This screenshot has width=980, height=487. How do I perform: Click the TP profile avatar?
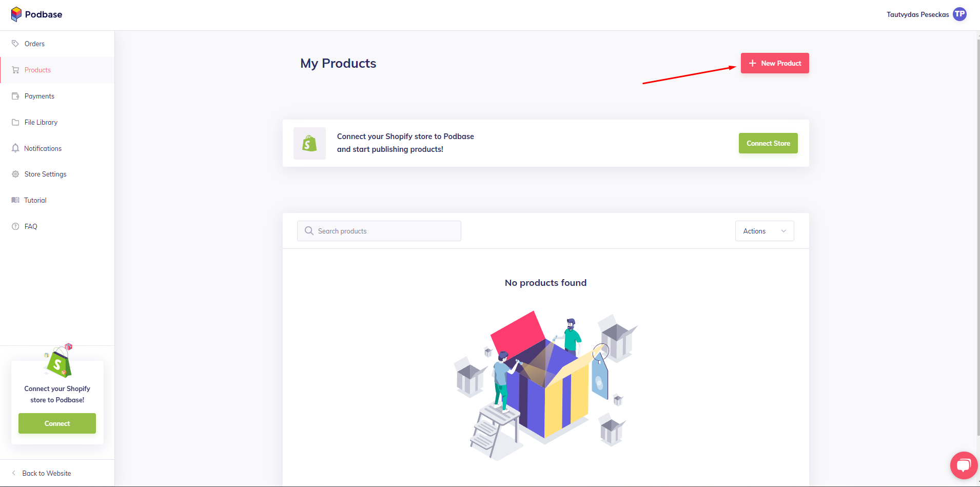(x=959, y=14)
